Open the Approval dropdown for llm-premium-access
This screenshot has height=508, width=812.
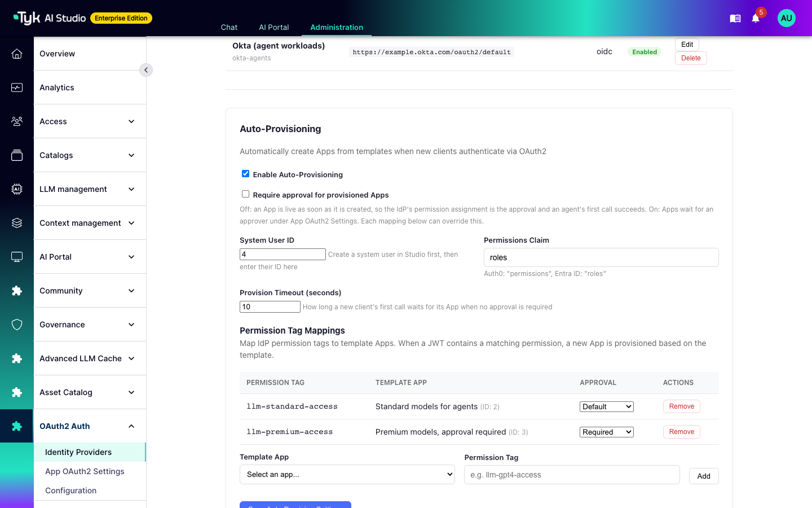pyautogui.click(x=607, y=432)
